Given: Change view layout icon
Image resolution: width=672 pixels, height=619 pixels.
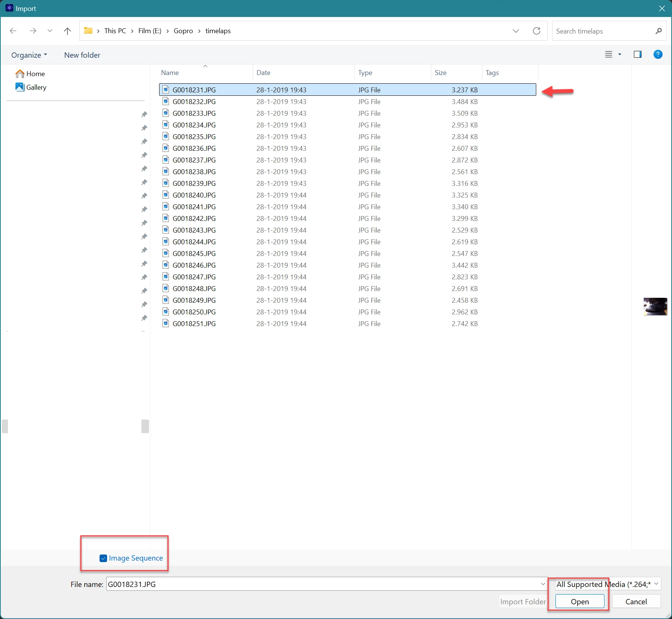Looking at the screenshot, I should coord(608,55).
